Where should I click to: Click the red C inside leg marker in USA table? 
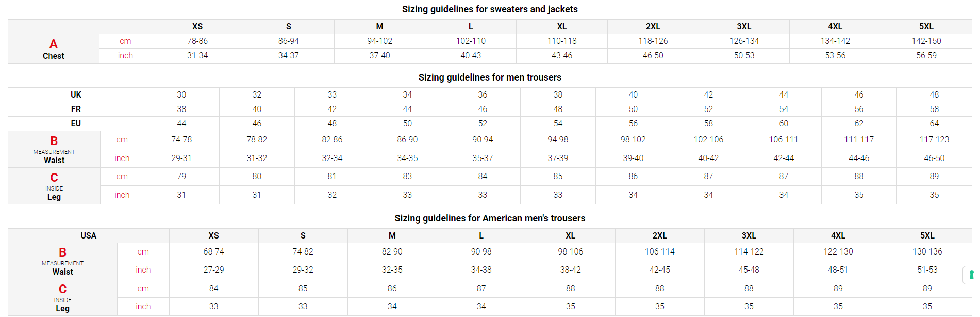pos(62,289)
